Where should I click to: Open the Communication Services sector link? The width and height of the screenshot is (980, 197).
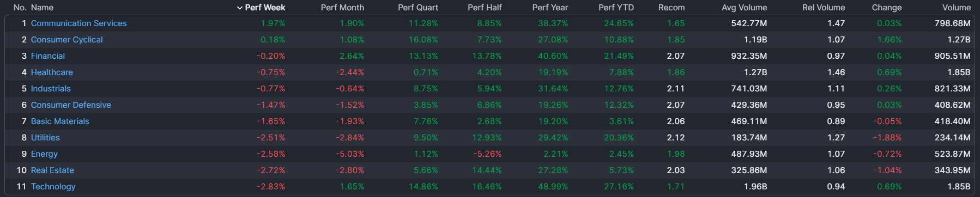tap(78, 23)
